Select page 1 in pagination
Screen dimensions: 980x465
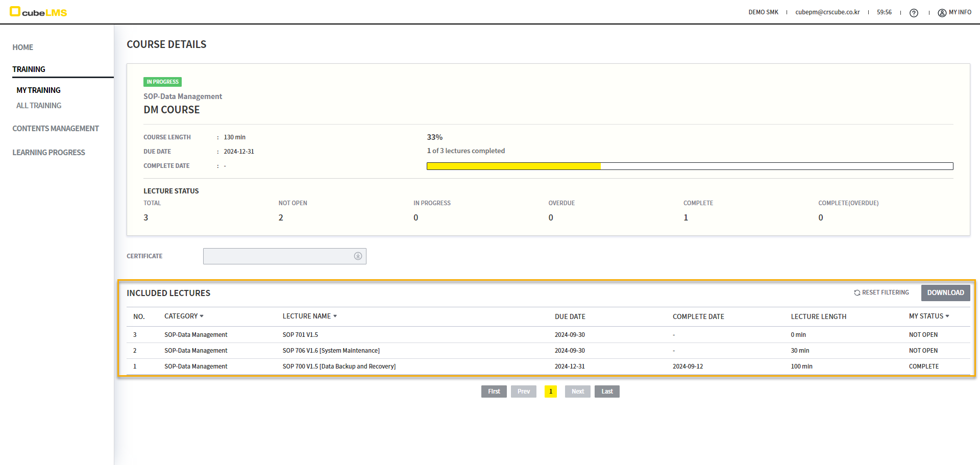(x=551, y=391)
